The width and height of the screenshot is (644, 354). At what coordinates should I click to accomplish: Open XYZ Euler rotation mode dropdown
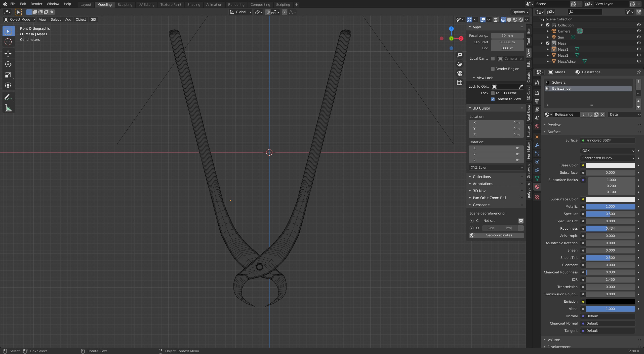(496, 168)
